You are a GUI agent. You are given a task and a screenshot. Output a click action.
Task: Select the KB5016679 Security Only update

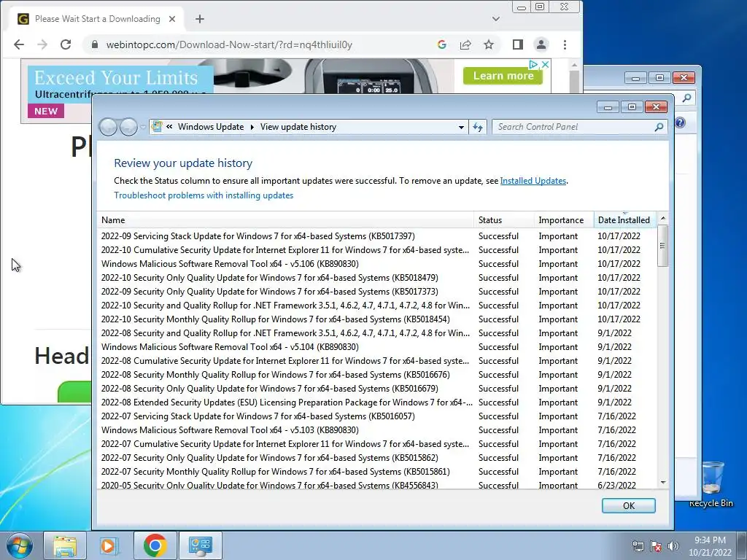point(376,389)
